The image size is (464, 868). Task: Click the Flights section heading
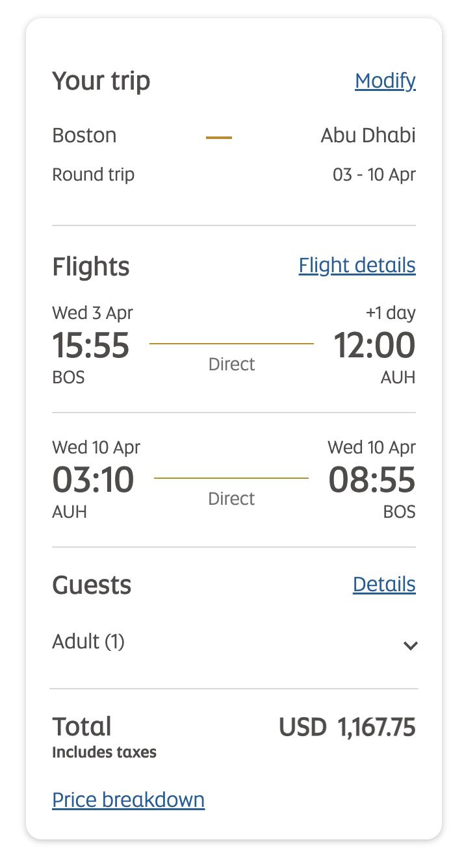pos(90,266)
